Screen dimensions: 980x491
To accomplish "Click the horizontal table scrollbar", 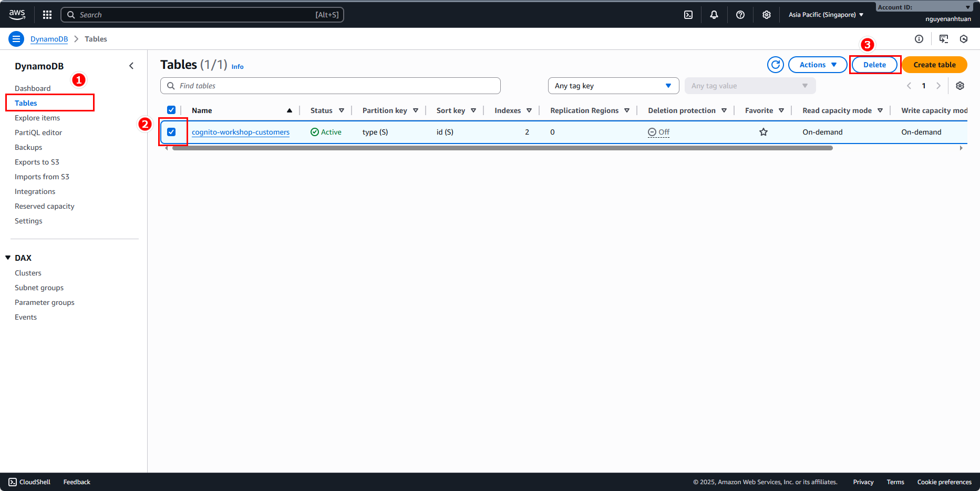I will [x=502, y=148].
